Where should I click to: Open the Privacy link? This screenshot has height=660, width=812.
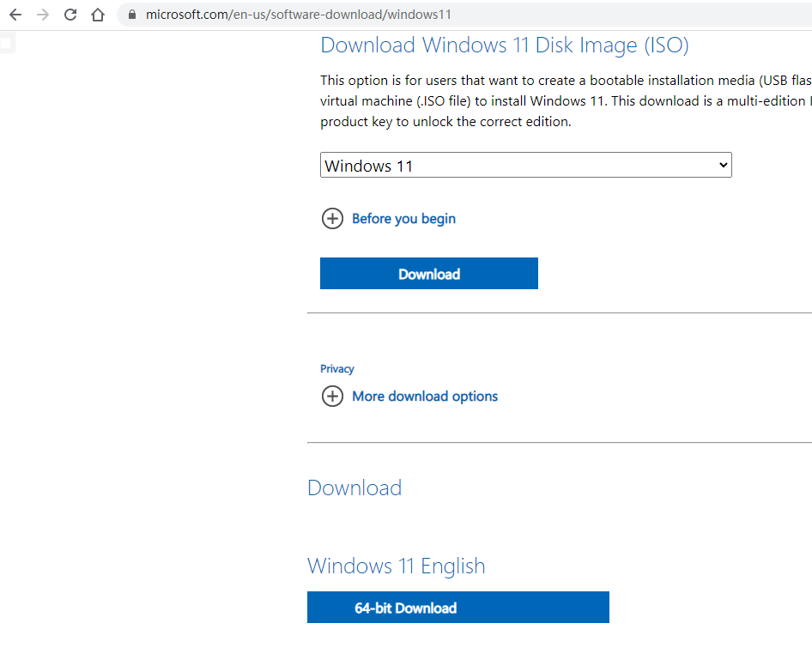click(x=337, y=369)
